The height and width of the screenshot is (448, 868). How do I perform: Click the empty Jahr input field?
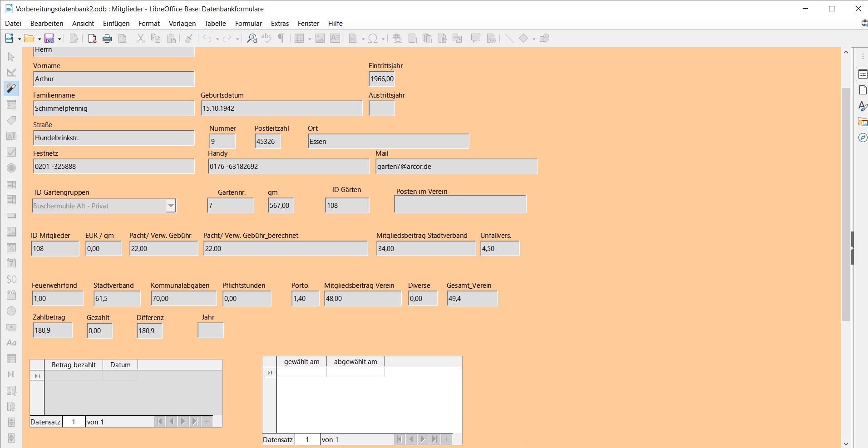[210, 330]
